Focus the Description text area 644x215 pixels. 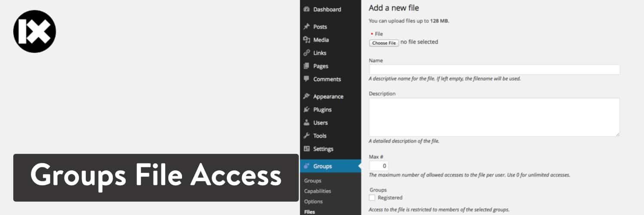[x=494, y=117]
